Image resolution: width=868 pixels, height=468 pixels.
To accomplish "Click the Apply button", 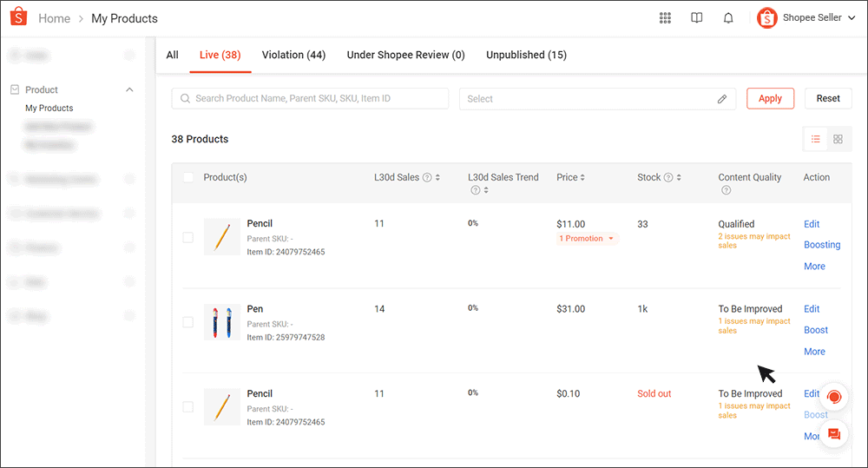I will point(770,99).
